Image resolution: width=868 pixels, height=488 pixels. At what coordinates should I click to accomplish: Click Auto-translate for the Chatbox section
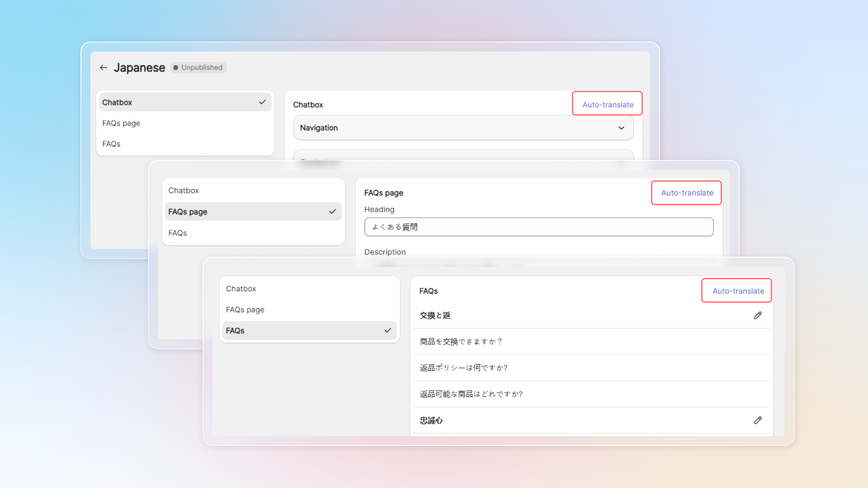(607, 104)
